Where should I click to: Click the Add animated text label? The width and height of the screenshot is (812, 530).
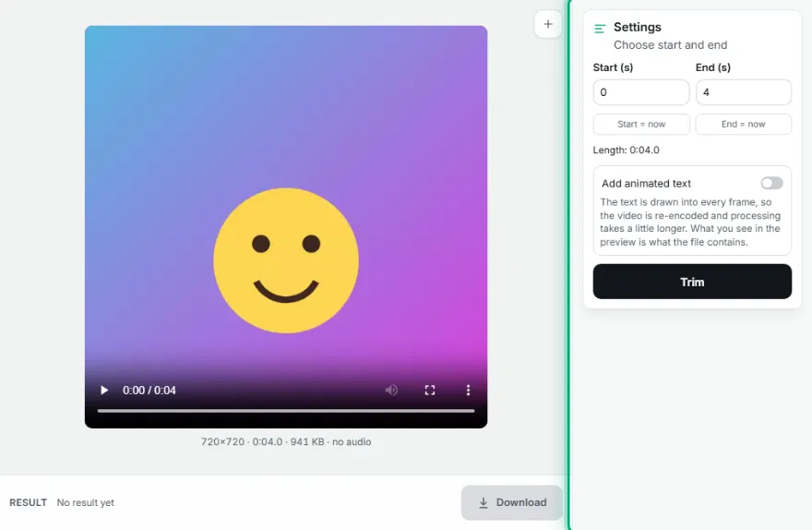pos(646,184)
